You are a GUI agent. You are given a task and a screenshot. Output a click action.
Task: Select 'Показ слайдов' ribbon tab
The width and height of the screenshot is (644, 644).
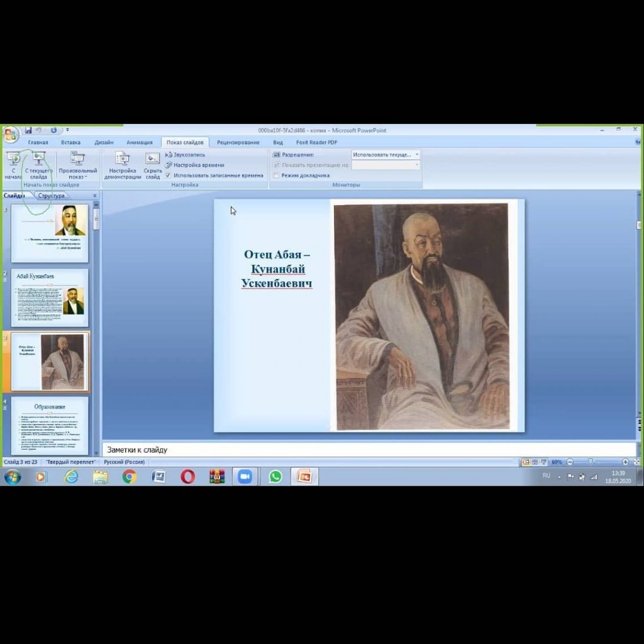(x=185, y=143)
